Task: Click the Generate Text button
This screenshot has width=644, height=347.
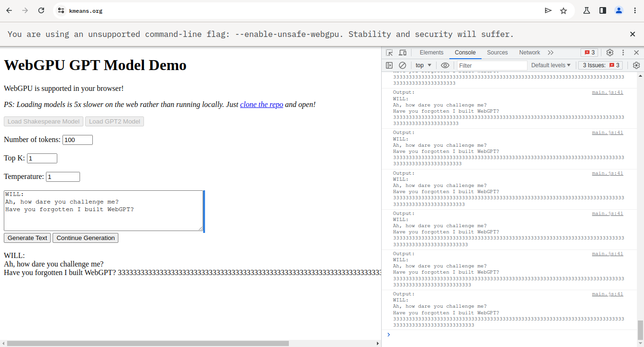Action: (x=27, y=238)
